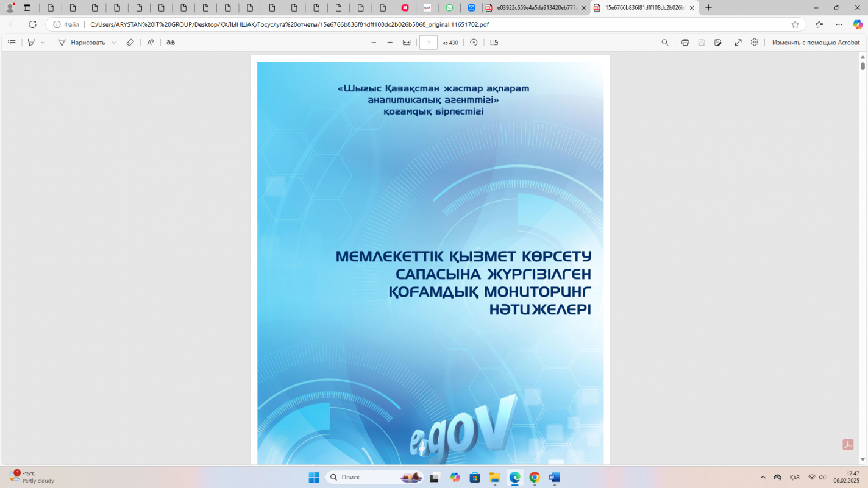Viewport: 868px width, 488px height.
Task: Click Изменить с помощью Acrobat button
Action: [x=816, y=43]
